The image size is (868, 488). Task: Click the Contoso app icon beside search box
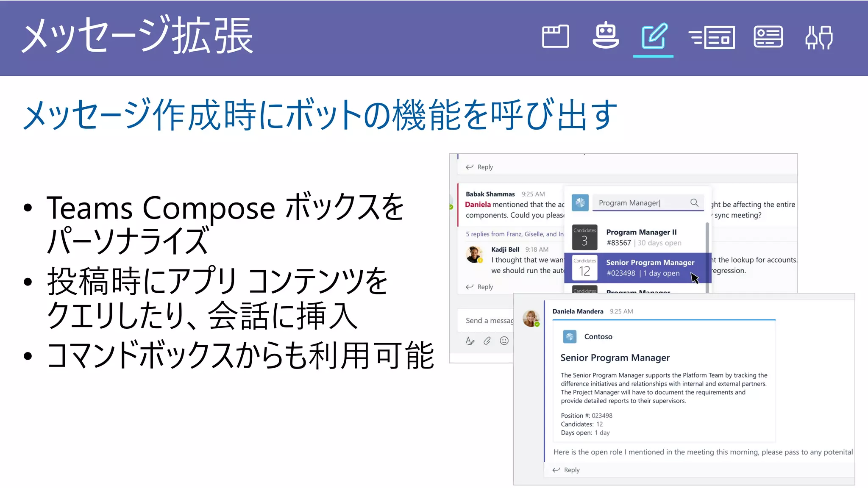click(x=580, y=203)
